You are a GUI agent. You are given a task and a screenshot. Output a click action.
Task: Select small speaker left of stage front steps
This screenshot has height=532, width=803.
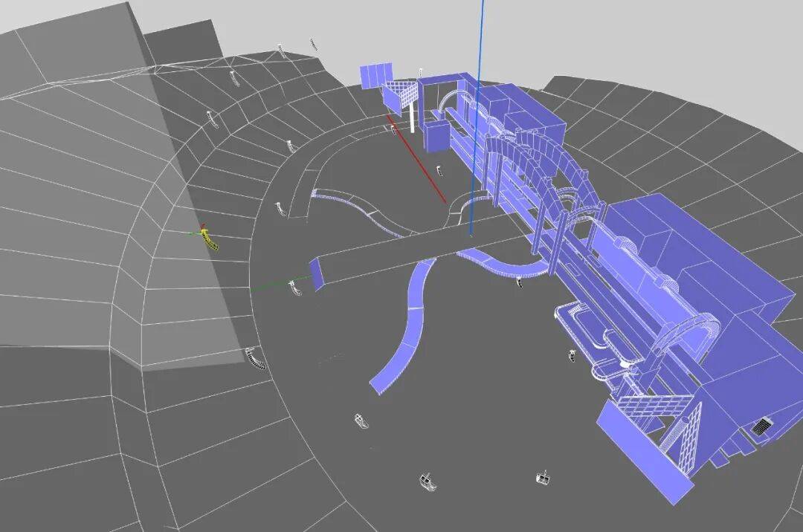click(572, 354)
